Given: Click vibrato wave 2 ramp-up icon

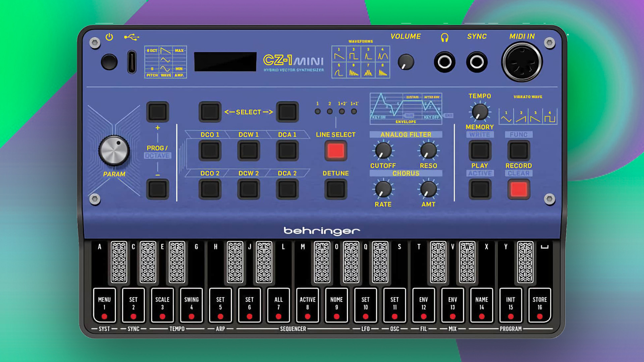Looking at the screenshot, I should click(x=521, y=116).
